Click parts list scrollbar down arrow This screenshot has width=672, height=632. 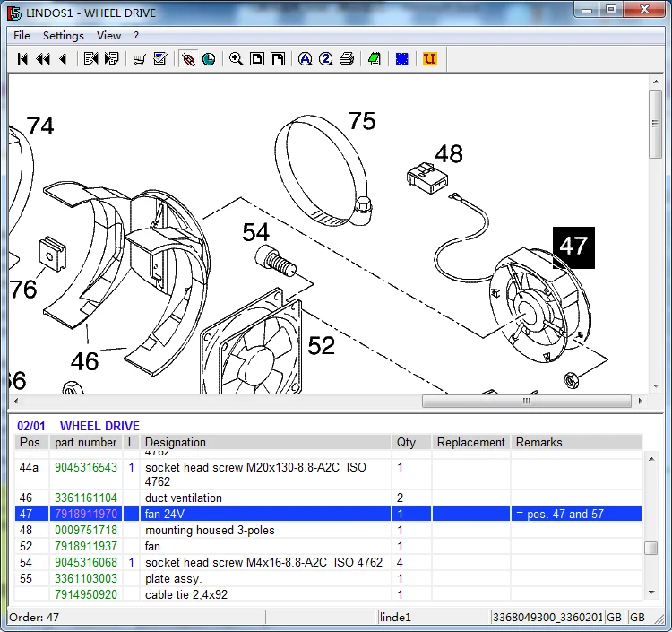click(x=651, y=593)
